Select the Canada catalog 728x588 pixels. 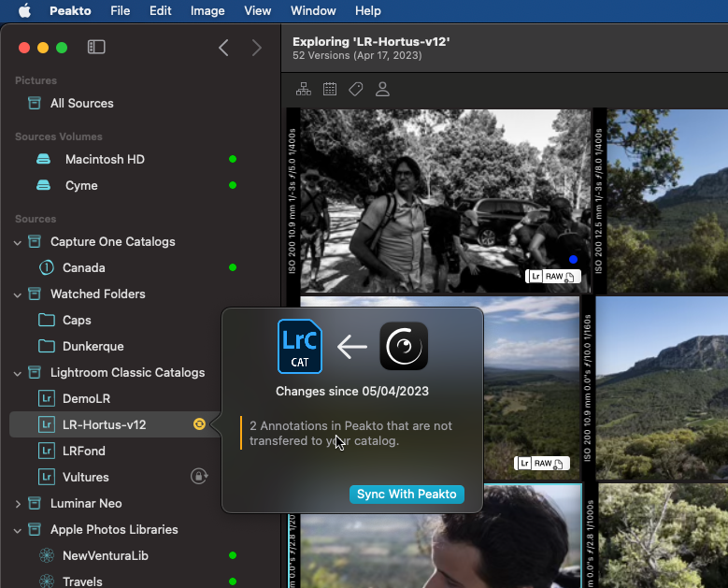83,267
